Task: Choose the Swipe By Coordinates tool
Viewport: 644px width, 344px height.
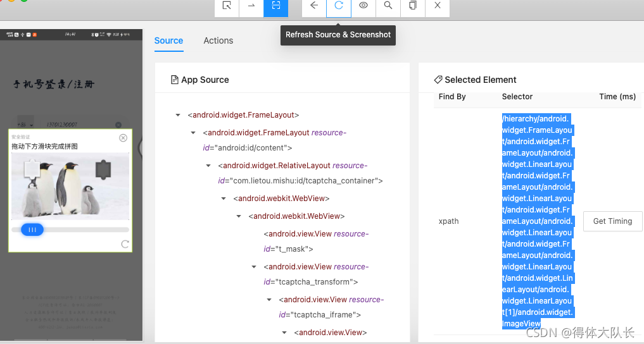Action: tap(251, 6)
